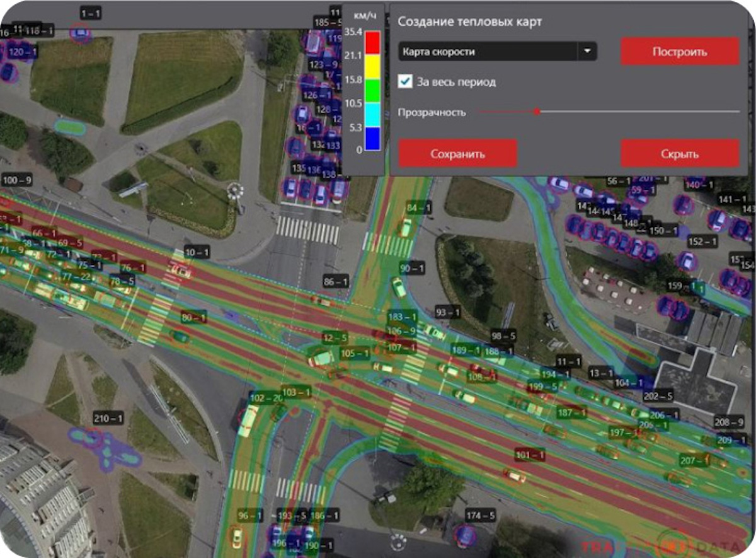This screenshot has width=756, height=558.
Task: Click the dropdown arrow beside Карта скорости
Action: click(587, 52)
